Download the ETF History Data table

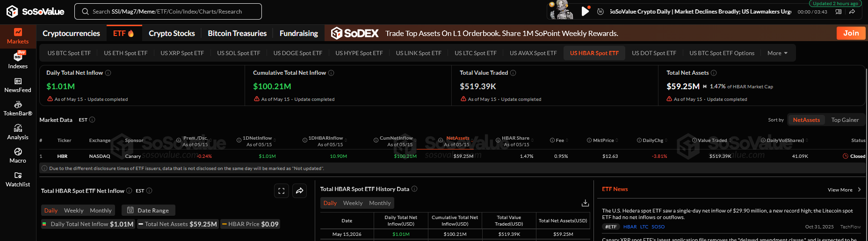point(585,203)
